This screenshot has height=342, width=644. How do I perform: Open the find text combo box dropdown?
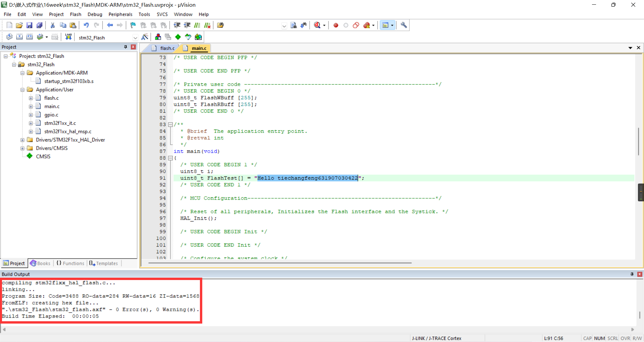pyautogui.click(x=284, y=25)
